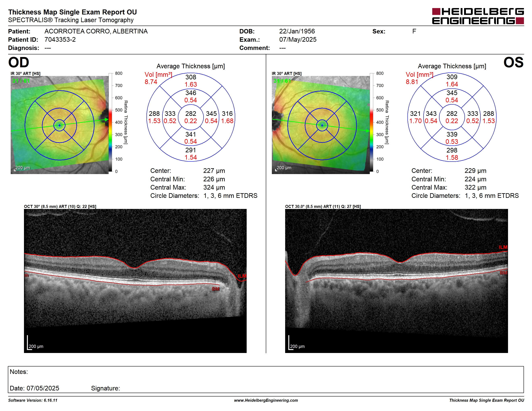This screenshot has height=411, width=532.
Task: Click the large 'OD' eye heading
Action: (x=19, y=63)
